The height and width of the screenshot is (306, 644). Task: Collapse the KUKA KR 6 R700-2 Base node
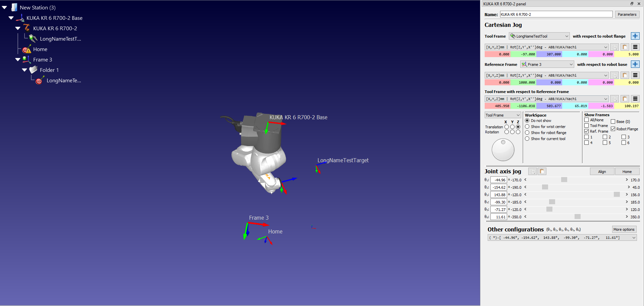[x=11, y=18]
